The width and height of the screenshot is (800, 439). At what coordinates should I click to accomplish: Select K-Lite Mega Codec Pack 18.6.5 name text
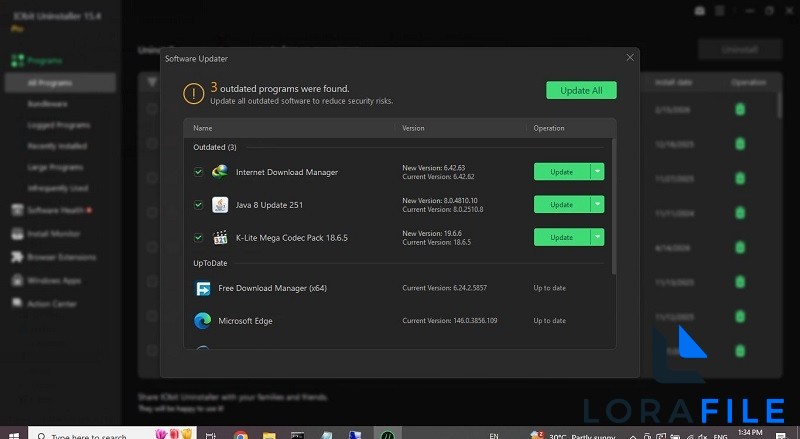tap(292, 237)
